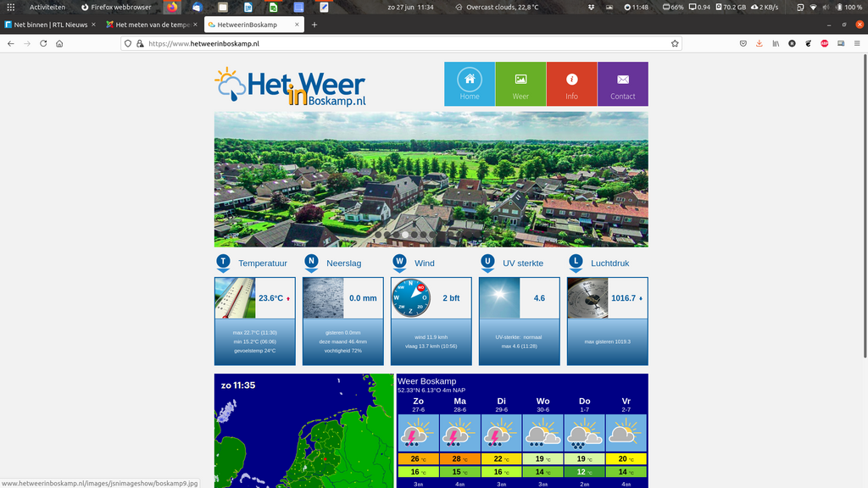Image resolution: width=868 pixels, height=488 pixels.
Task: Switch to the 'Het meten van de tempe' tab
Action: pos(150,25)
